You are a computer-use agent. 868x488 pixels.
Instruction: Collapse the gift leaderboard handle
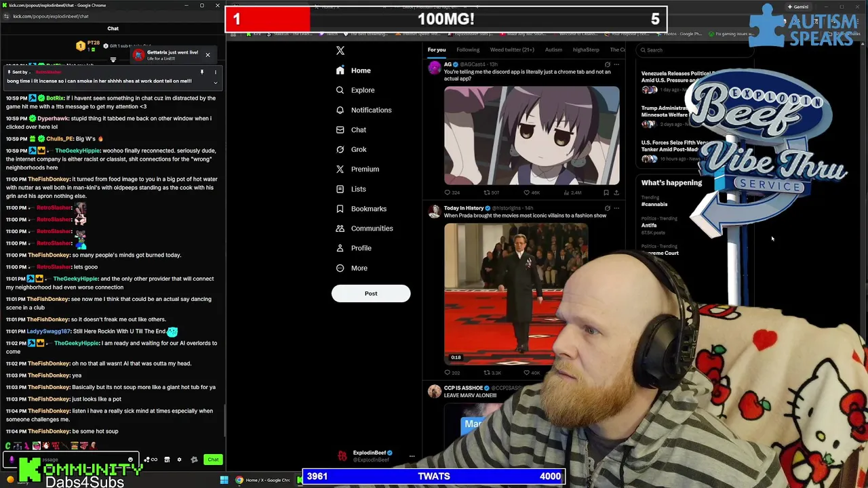coord(113,60)
